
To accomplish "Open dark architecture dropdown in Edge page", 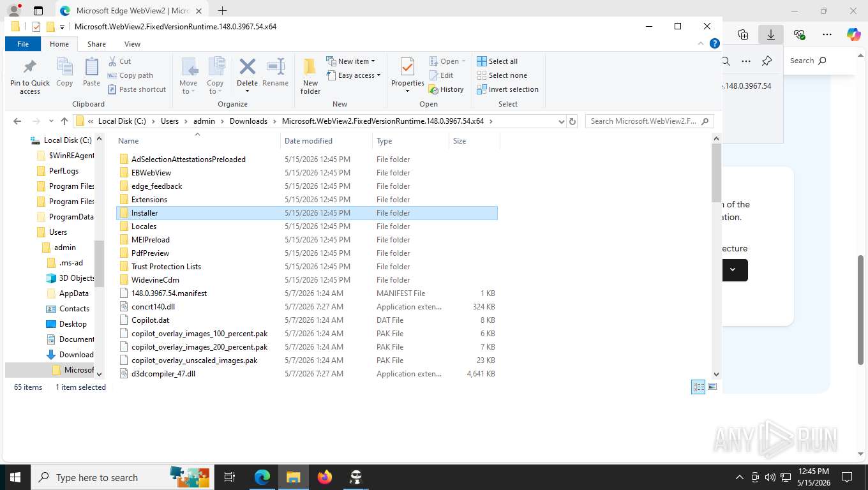I will (733, 270).
